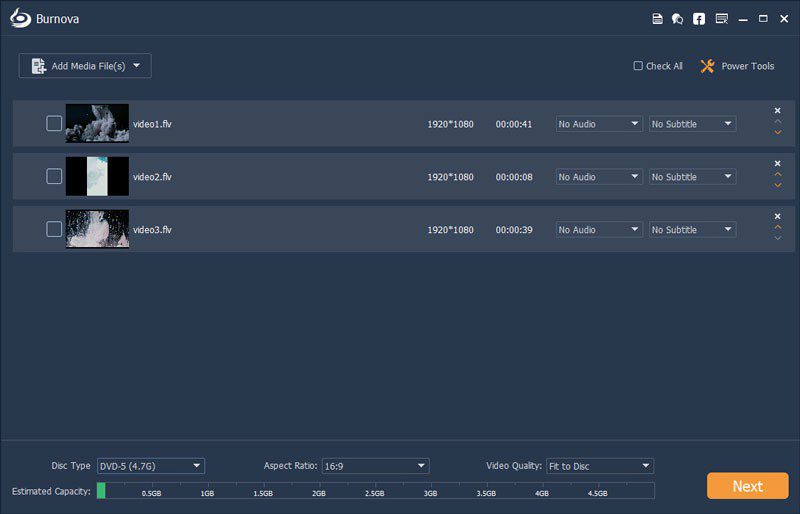The width and height of the screenshot is (800, 514).
Task: Open Power Tools
Action: tap(737, 66)
